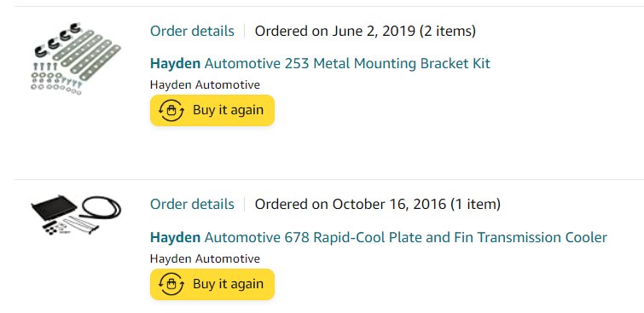
Task: Open the Metal Mounting Bracket Kit product image
Action: click(x=76, y=59)
